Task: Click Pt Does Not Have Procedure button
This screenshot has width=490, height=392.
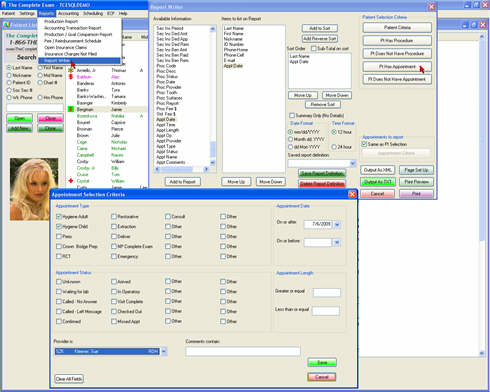Action: [x=397, y=53]
